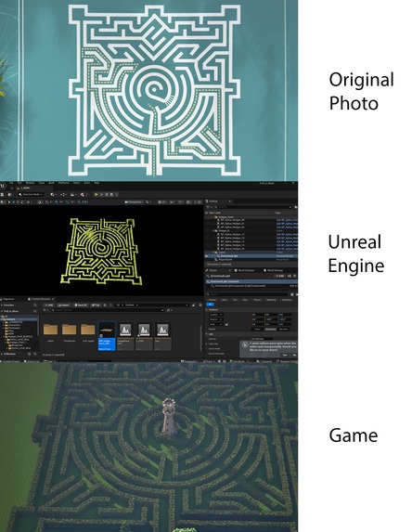Viewport: 412px width, 532px height.
Task: Expand the Light Color property
Action: tap(207, 344)
